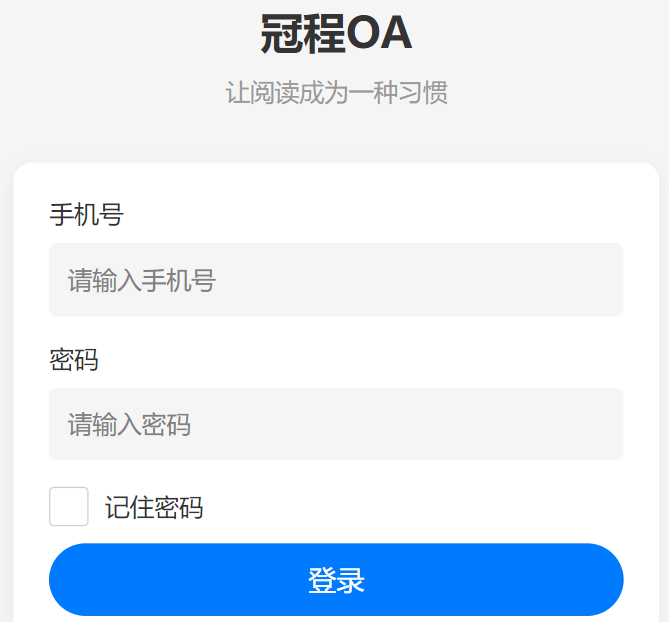Select the 请输入密码 placeholder text

pos(130,425)
